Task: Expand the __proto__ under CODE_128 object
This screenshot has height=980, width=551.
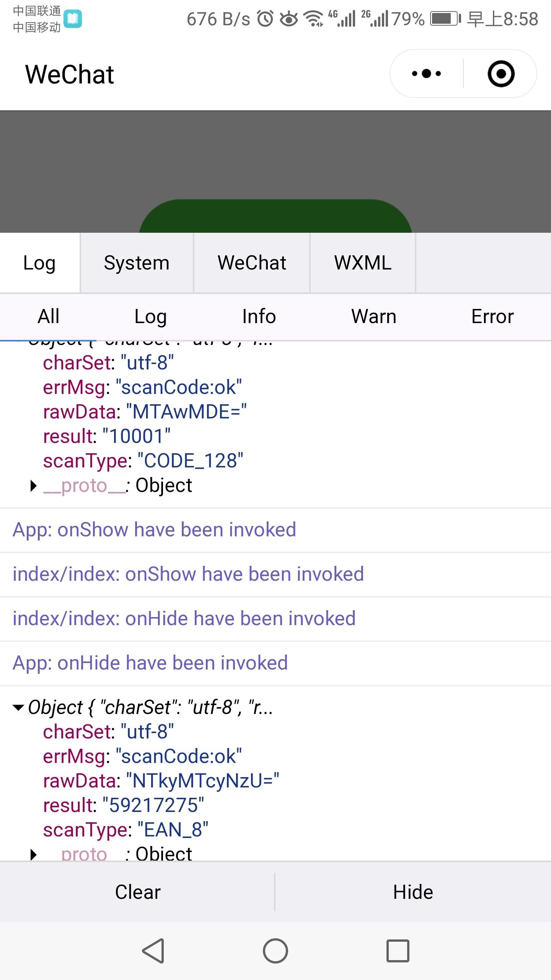Action: click(34, 486)
